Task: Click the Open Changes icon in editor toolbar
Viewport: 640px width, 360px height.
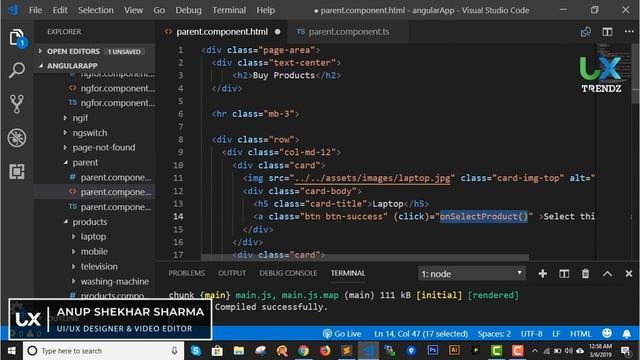Action: 586,32
